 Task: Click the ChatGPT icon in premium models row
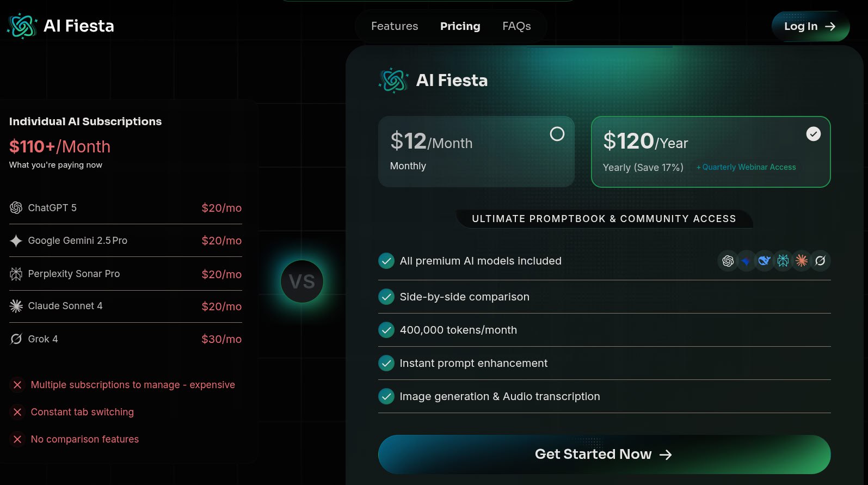(x=728, y=261)
